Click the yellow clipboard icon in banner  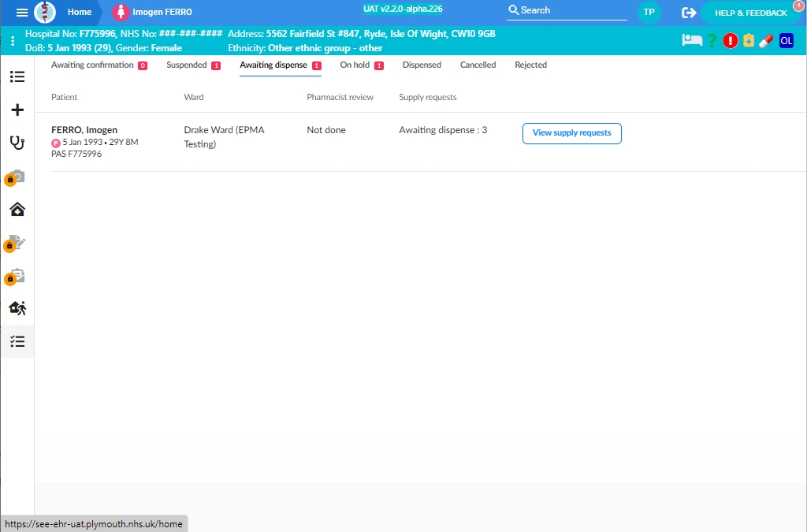[x=749, y=41]
